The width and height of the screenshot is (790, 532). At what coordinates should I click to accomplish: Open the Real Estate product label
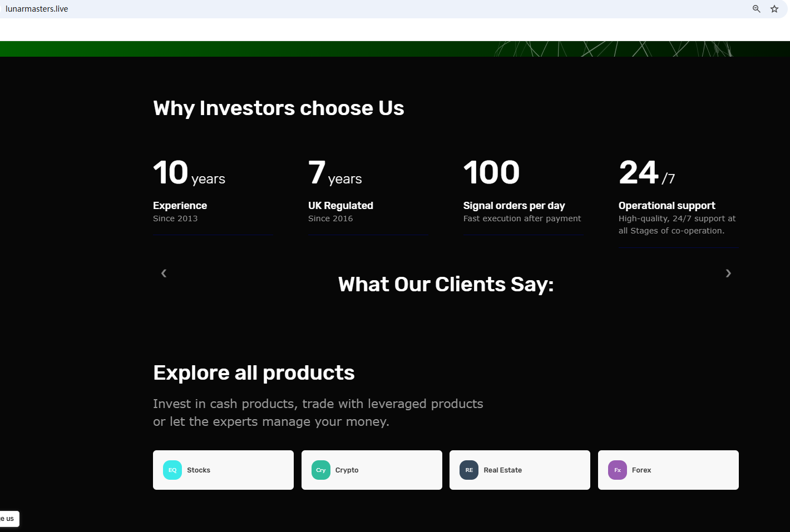pyautogui.click(x=503, y=470)
